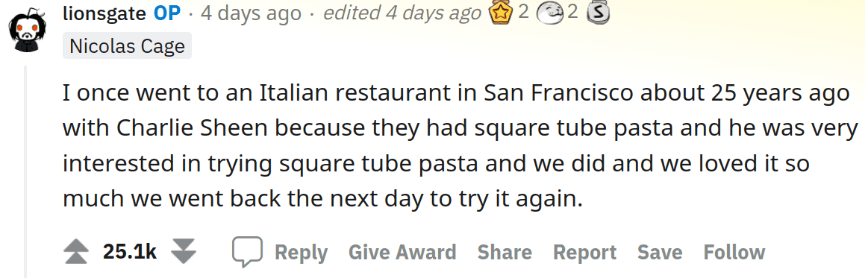Click the Reply button text
This screenshot has width=868, height=278.
tap(301, 253)
